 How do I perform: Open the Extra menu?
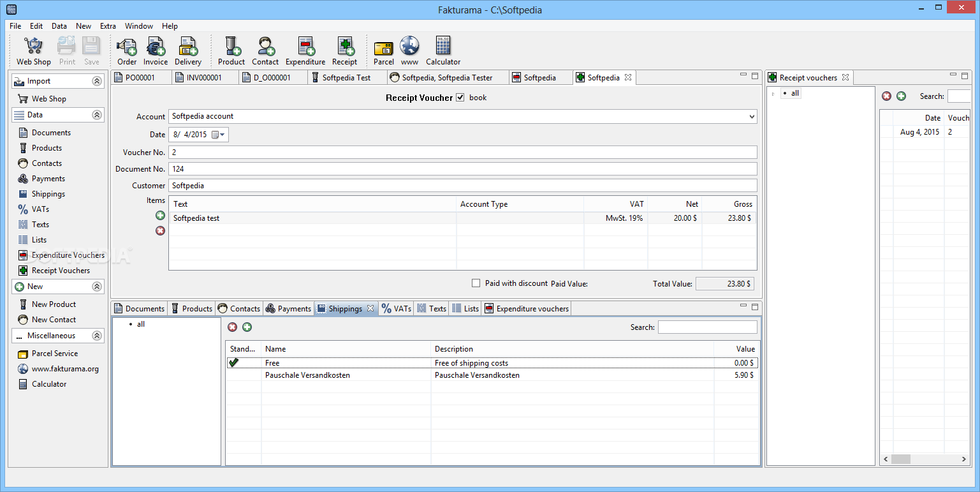click(x=108, y=26)
